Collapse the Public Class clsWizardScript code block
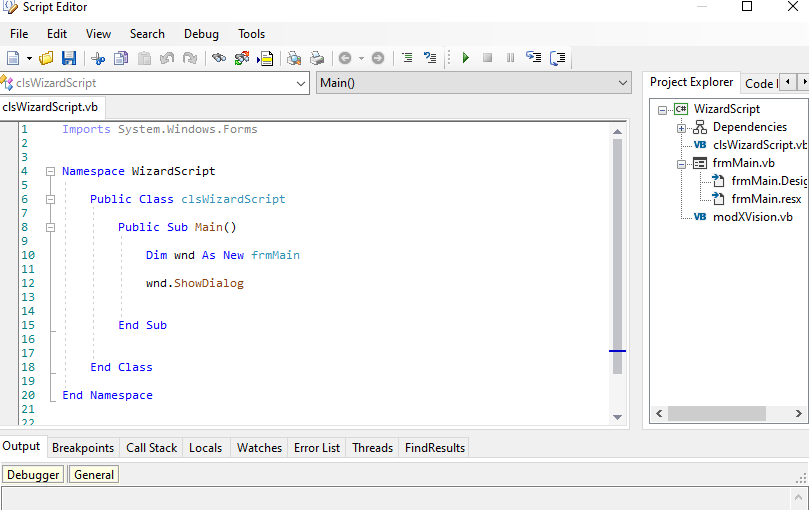This screenshot has width=809, height=510. point(50,199)
